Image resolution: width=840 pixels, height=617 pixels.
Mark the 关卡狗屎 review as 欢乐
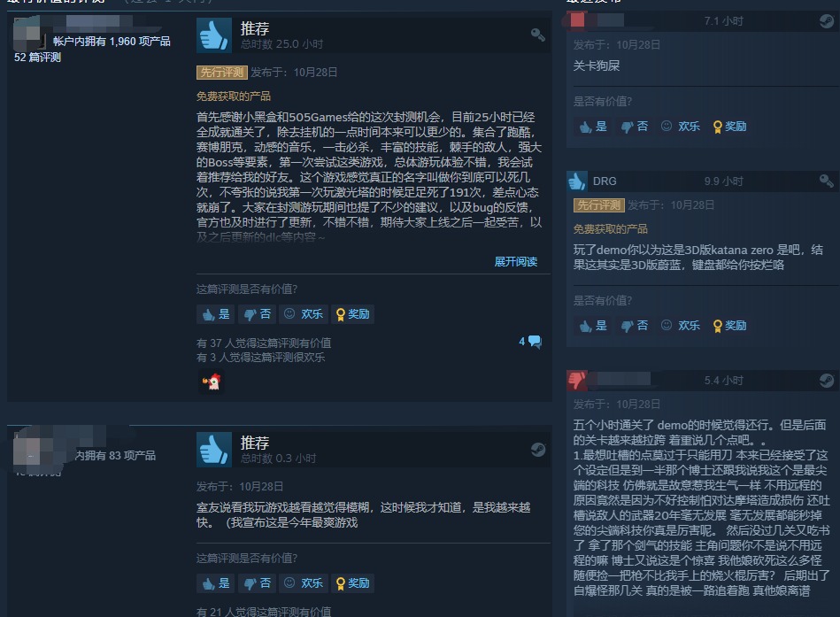click(681, 127)
